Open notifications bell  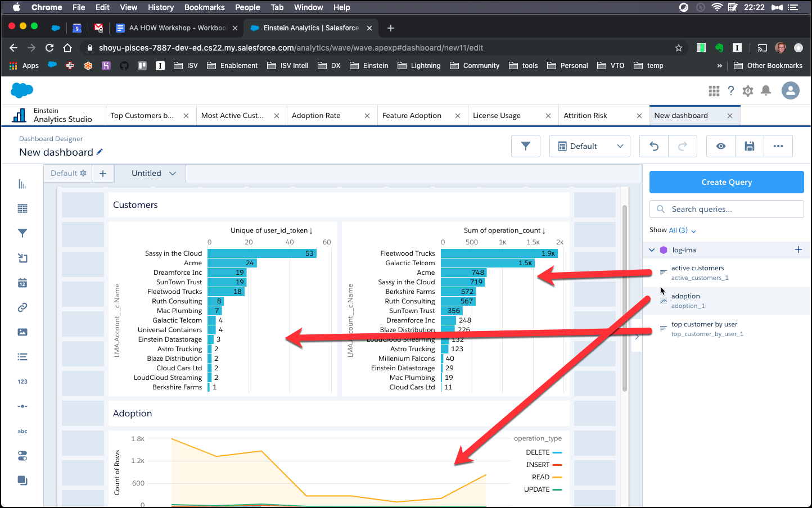tap(766, 90)
